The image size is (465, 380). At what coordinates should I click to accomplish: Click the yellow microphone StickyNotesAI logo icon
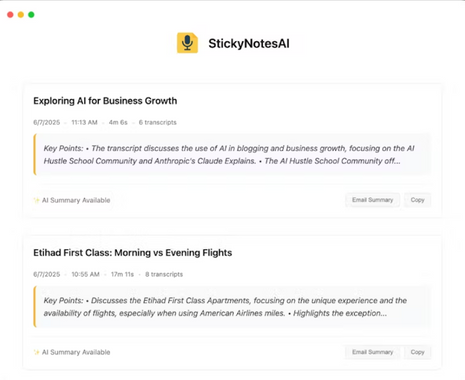point(187,43)
